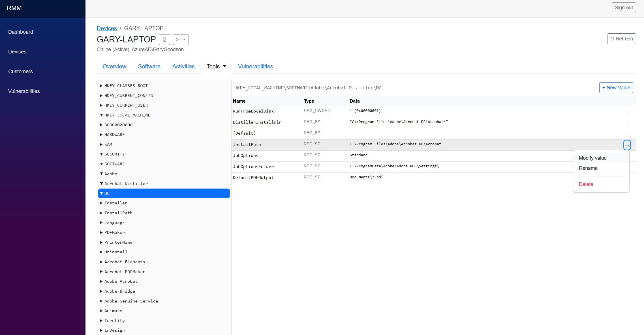This screenshot has height=335, width=644.
Task: Follow the Devices breadcrumb link
Action: (107, 28)
